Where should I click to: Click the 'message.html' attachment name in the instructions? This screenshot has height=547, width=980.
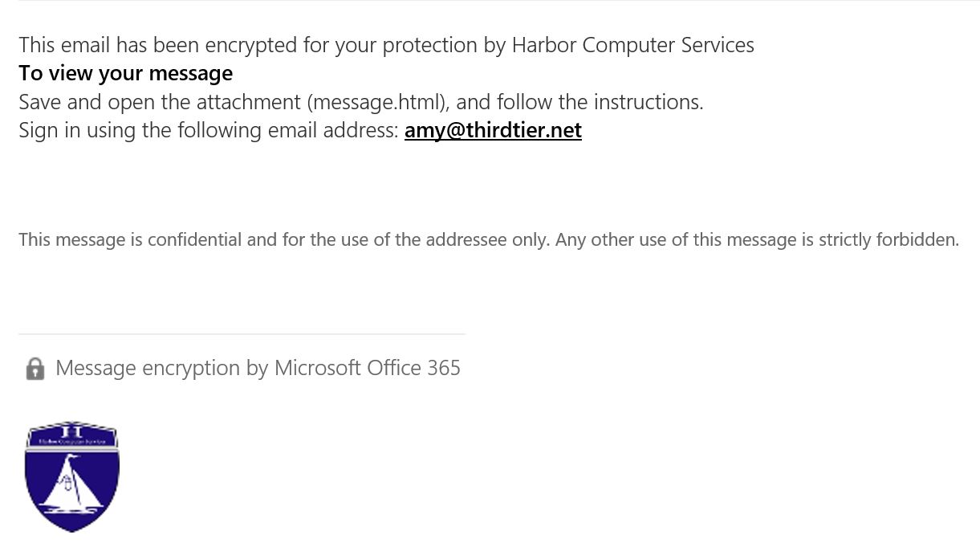pos(376,102)
